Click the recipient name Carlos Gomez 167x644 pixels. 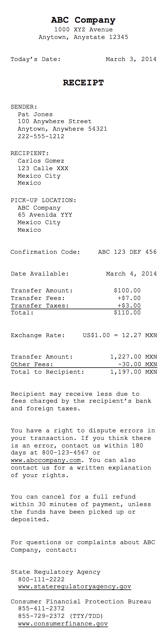point(41,161)
